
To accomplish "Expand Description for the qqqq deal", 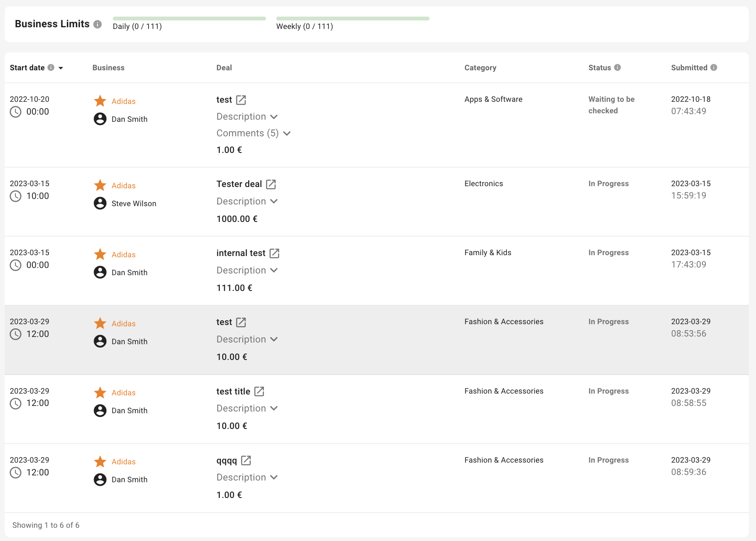I will pos(247,478).
